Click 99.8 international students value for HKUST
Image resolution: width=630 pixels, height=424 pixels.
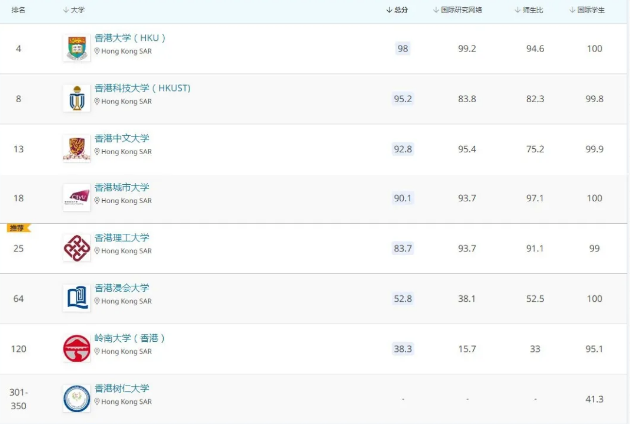pyautogui.click(x=594, y=99)
